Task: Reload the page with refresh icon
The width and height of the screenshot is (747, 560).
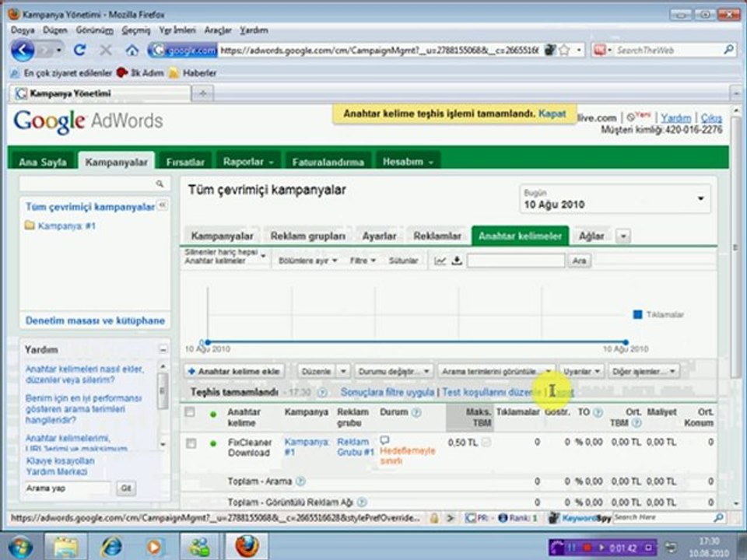Action: (x=79, y=50)
